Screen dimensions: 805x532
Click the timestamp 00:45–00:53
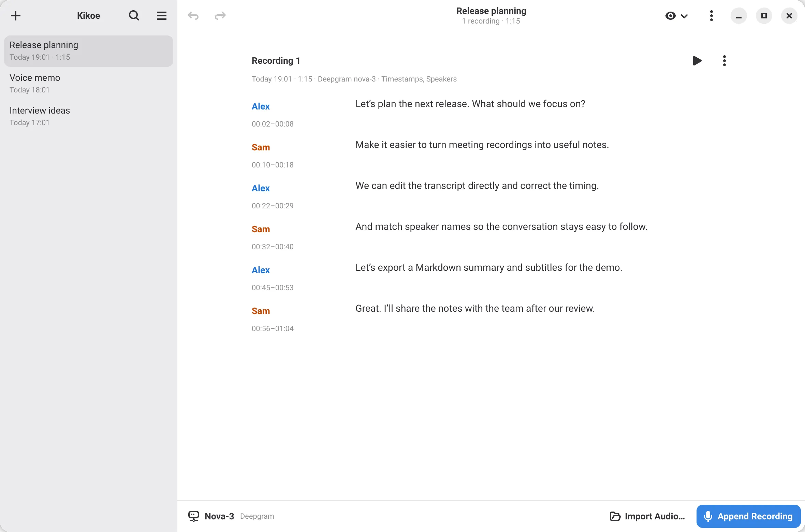pyautogui.click(x=273, y=287)
